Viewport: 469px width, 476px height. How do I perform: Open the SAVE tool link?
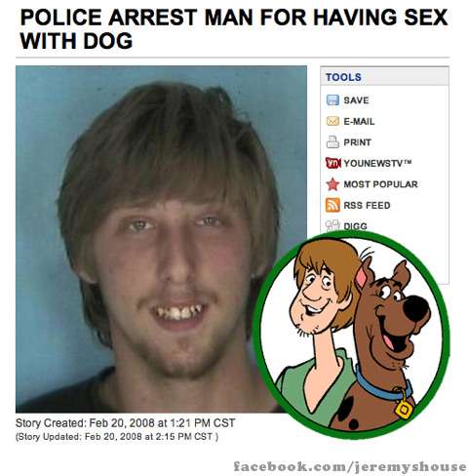pyautogui.click(x=356, y=100)
